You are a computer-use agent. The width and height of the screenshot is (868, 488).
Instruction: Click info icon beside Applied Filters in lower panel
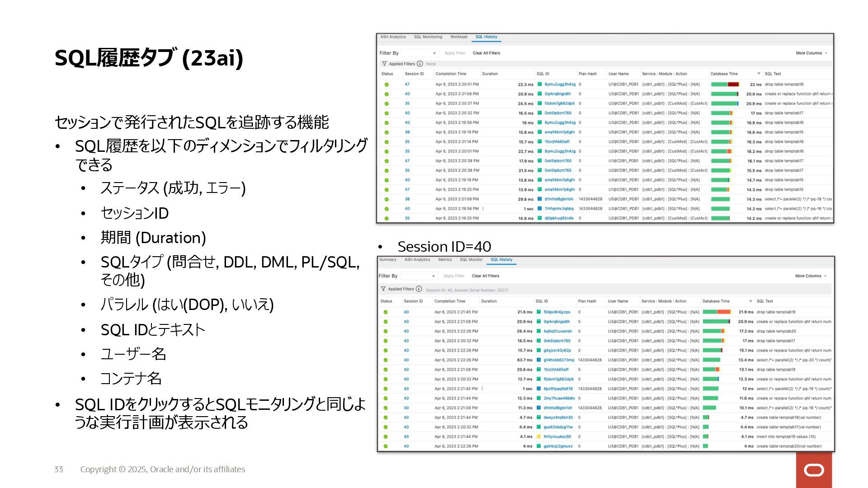pyautogui.click(x=419, y=289)
